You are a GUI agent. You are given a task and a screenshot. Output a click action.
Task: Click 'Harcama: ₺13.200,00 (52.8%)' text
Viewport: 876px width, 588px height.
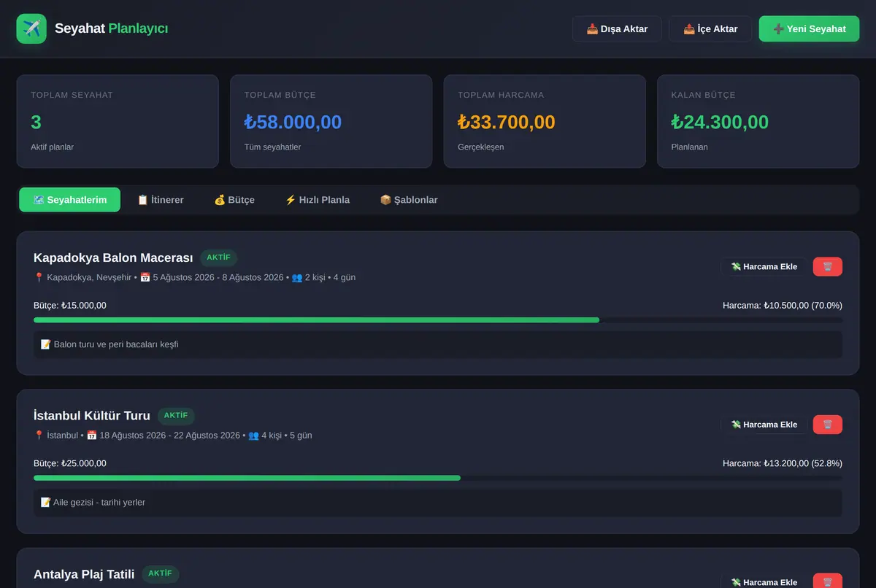(x=783, y=463)
